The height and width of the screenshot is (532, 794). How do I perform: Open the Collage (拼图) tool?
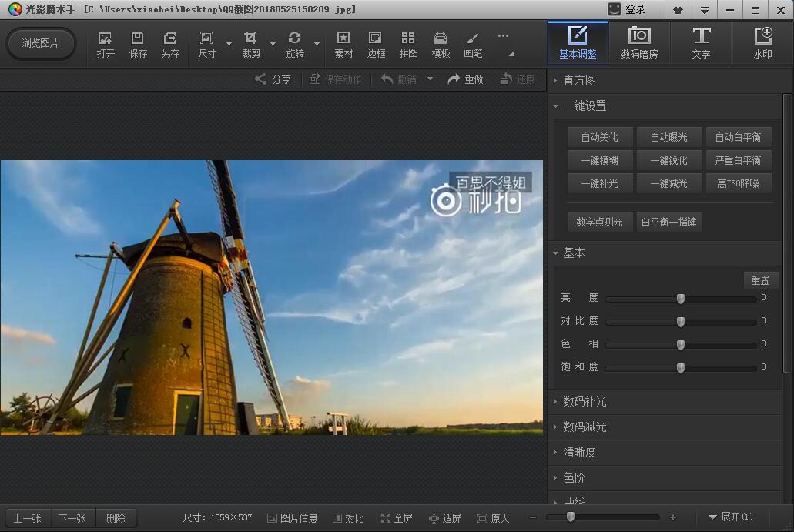point(408,44)
